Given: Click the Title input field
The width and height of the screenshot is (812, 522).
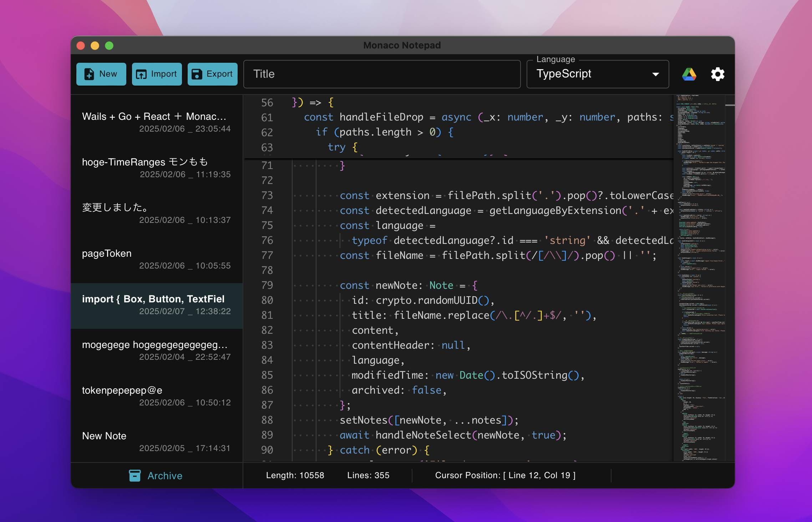Looking at the screenshot, I should (x=382, y=74).
